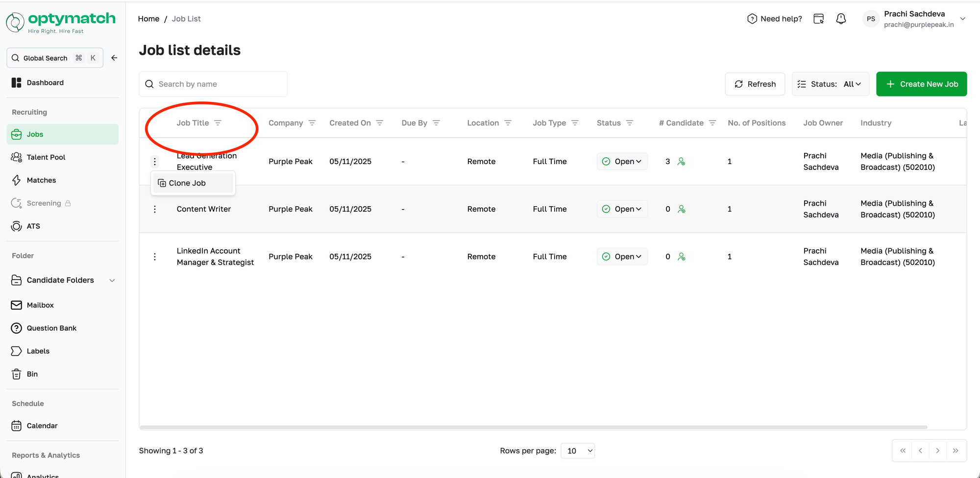Click the filter icon beside Company column
The height and width of the screenshot is (478, 980).
pyautogui.click(x=312, y=123)
